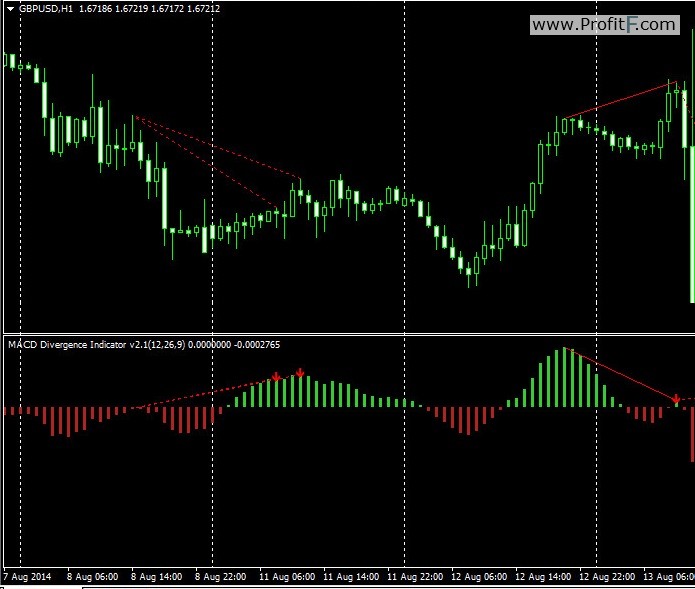Click the '8 Aug 06:00' time axis label

pos(92,577)
